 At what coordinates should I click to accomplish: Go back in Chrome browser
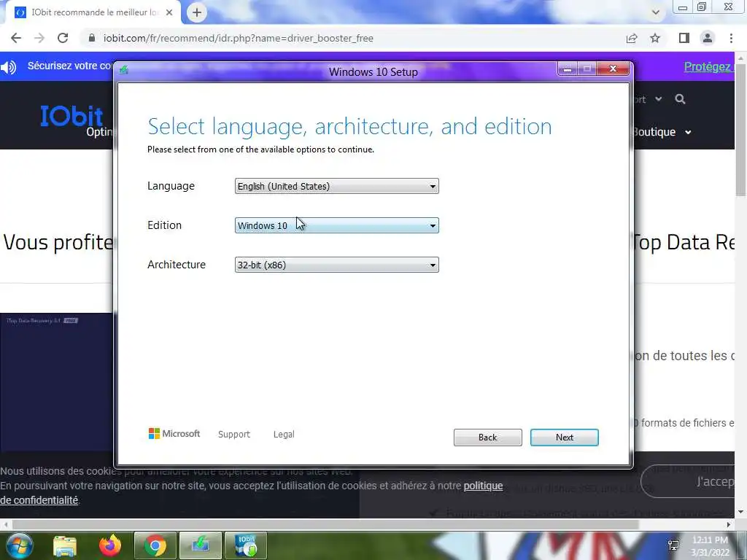(x=16, y=38)
